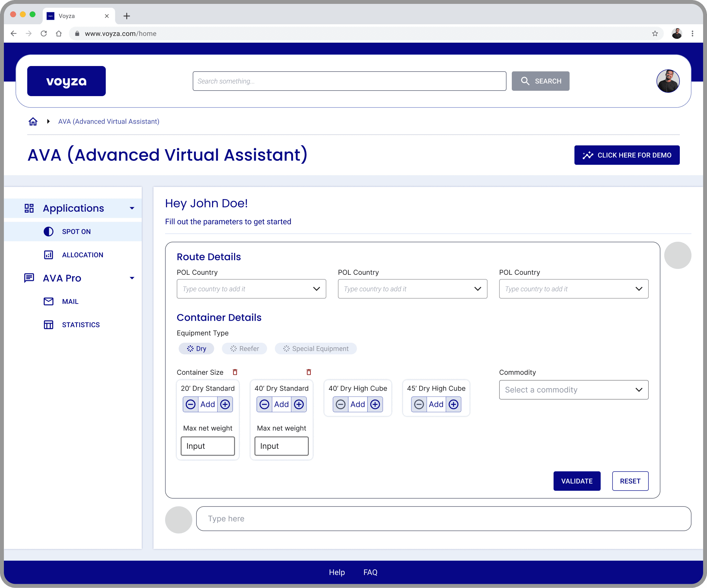Delete the 40' Dry Standard container

point(309,372)
